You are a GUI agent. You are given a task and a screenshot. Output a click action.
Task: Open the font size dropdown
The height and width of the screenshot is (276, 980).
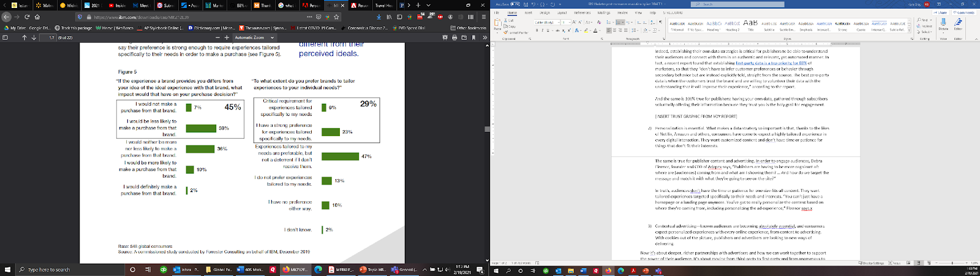point(570,23)
